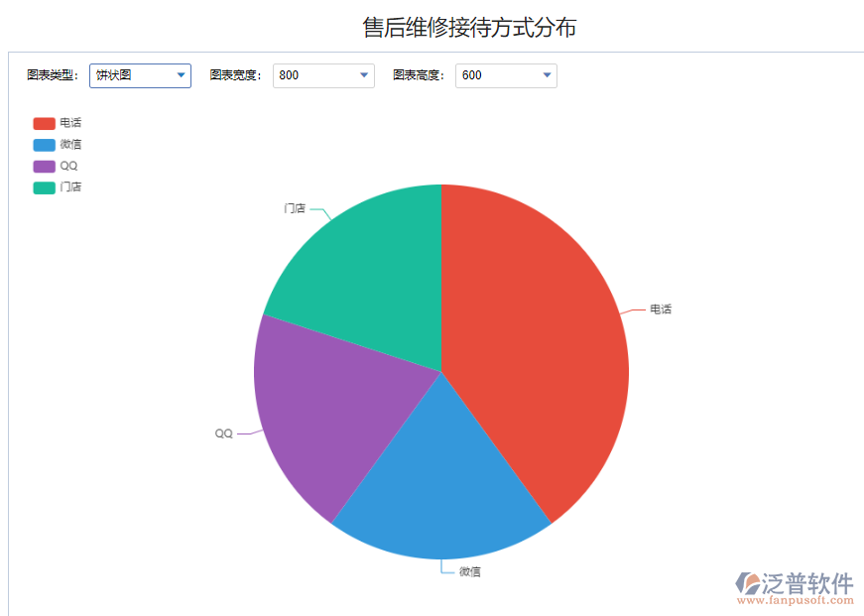
Task: Open the www.fanpusoft.com link
Action: [x=794, y=599]
